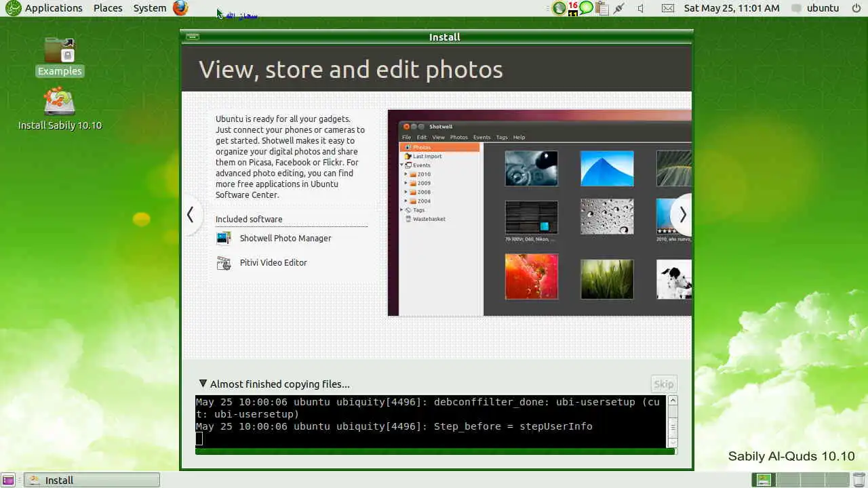This screenshot has width=868, height=488.
Task: Click the Shotwell Photo Manager label
Action: pyautogui.click(x=285, y=238)
